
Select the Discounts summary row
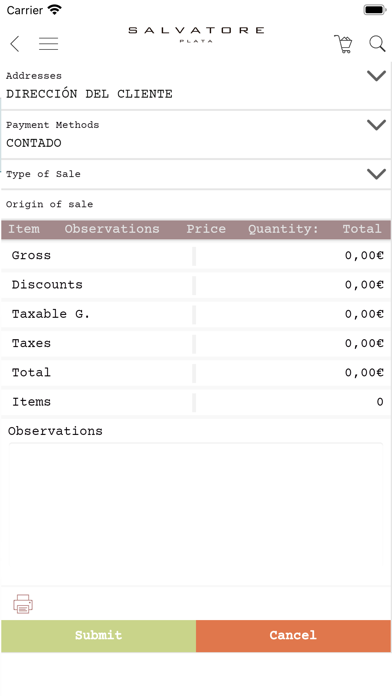pos(196,285)
